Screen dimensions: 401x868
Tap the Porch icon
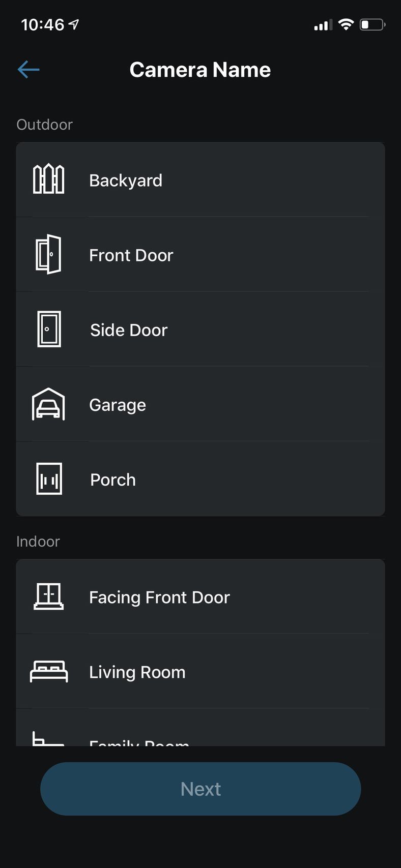pyautogui.click(x=49, y=478)
